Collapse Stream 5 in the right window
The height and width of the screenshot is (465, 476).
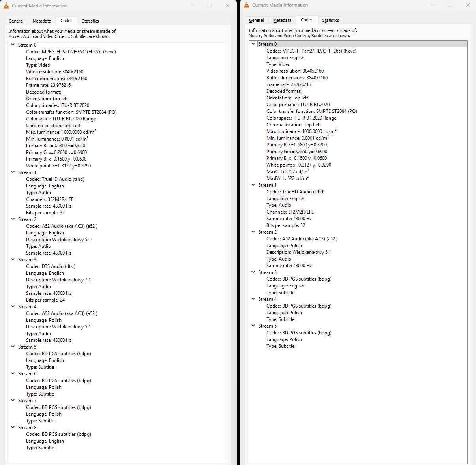[253, 326]
